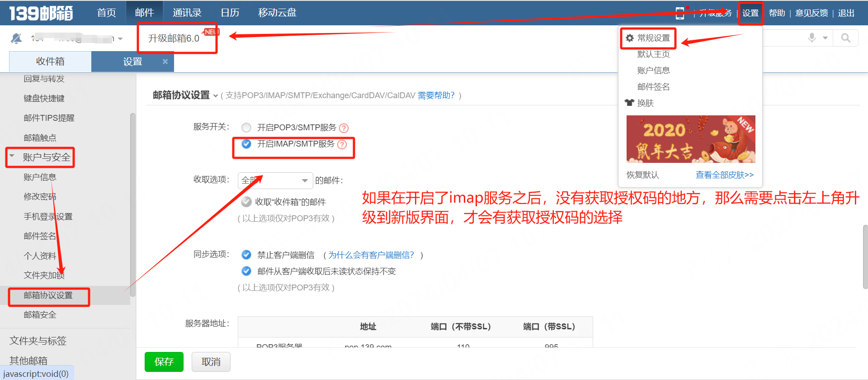Click the microphone voice search icon
The image size is (868, 380).
(x=812, y=38)
